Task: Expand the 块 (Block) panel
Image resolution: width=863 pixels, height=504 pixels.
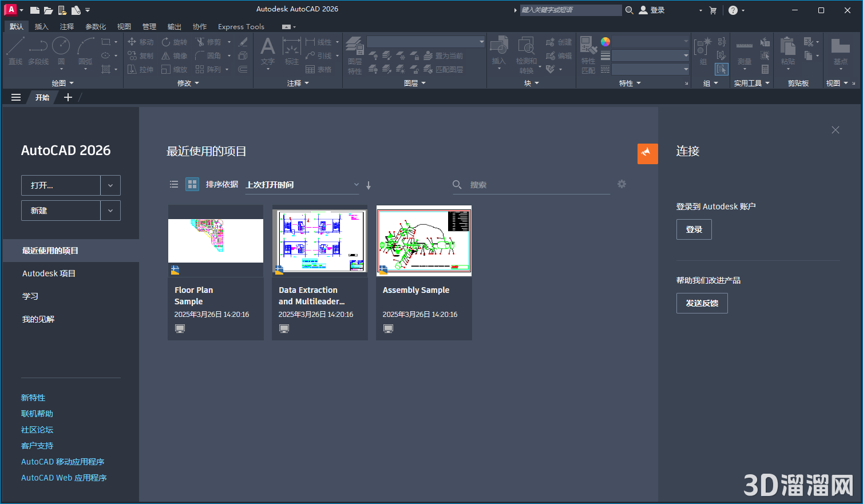Action: tap(532, 83)
